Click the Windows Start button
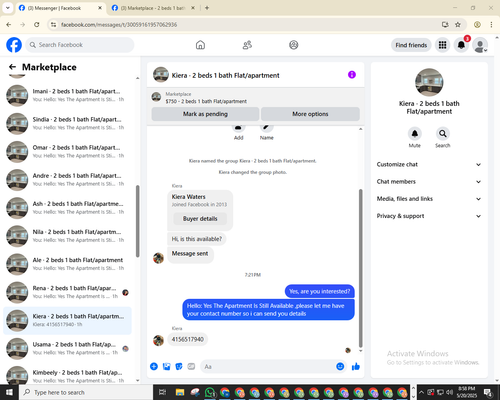Image resolution: width=500 pixels, height=400 pixels. [9, 392]
